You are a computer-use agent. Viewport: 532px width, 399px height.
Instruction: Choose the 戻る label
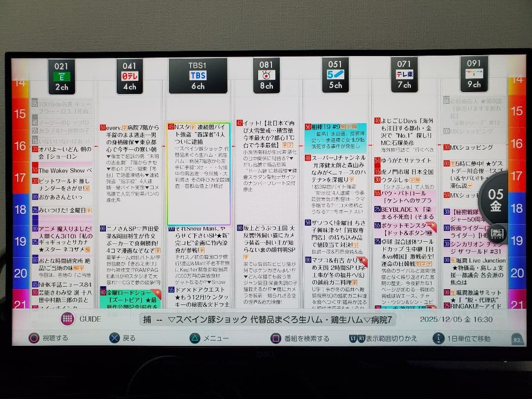129,338
